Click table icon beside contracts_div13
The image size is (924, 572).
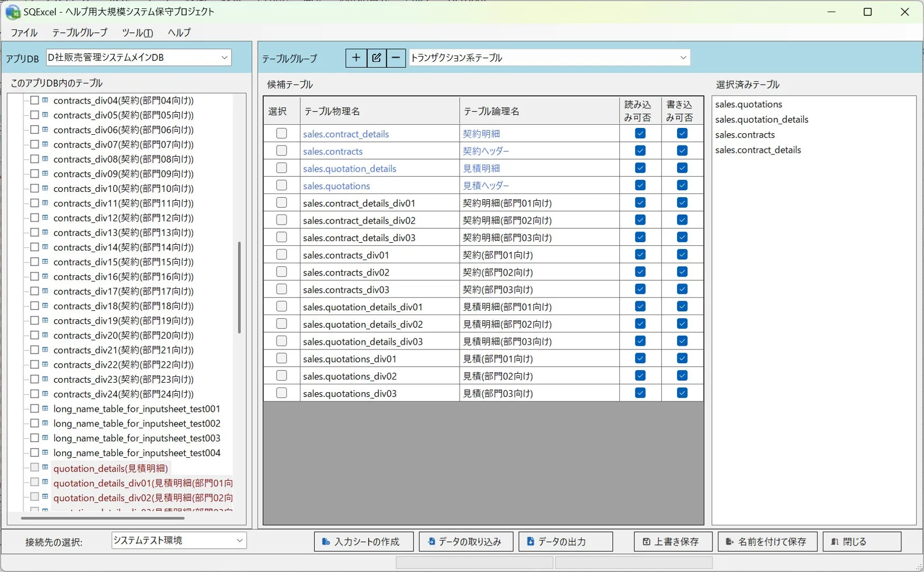(45, 232)
